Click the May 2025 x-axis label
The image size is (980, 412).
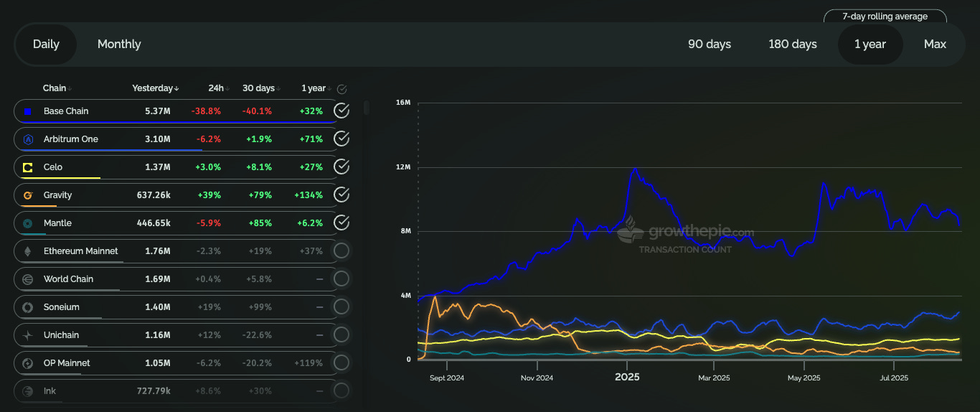tap(804, 378)
